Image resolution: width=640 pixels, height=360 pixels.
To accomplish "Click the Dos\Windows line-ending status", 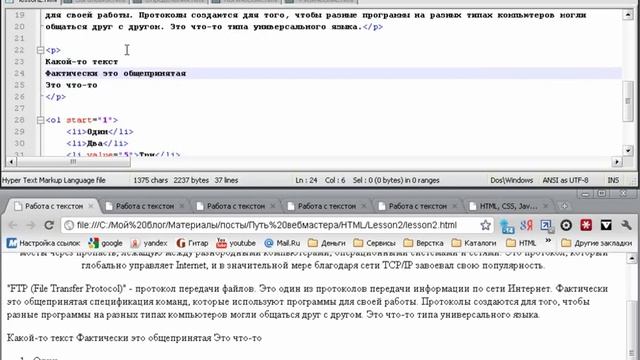I will click(x=511, y=180).
